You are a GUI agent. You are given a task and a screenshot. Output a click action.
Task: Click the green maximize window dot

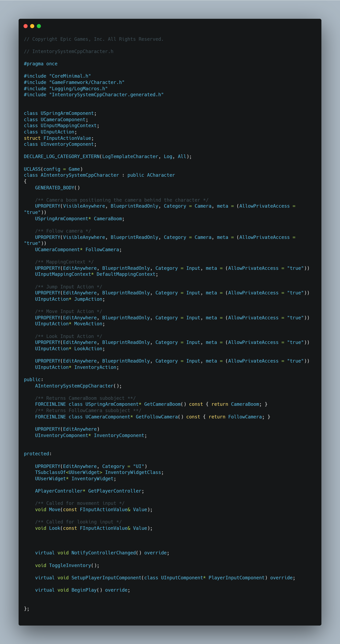39,26
